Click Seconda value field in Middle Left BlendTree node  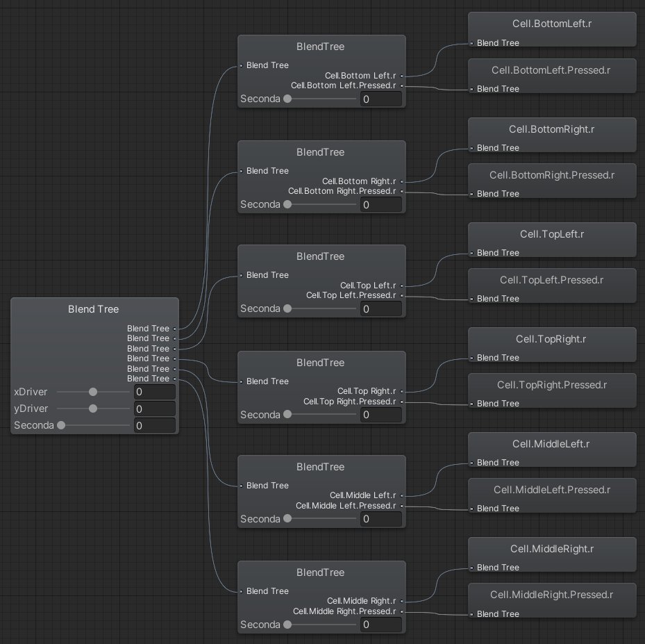[x=381, y=520]
